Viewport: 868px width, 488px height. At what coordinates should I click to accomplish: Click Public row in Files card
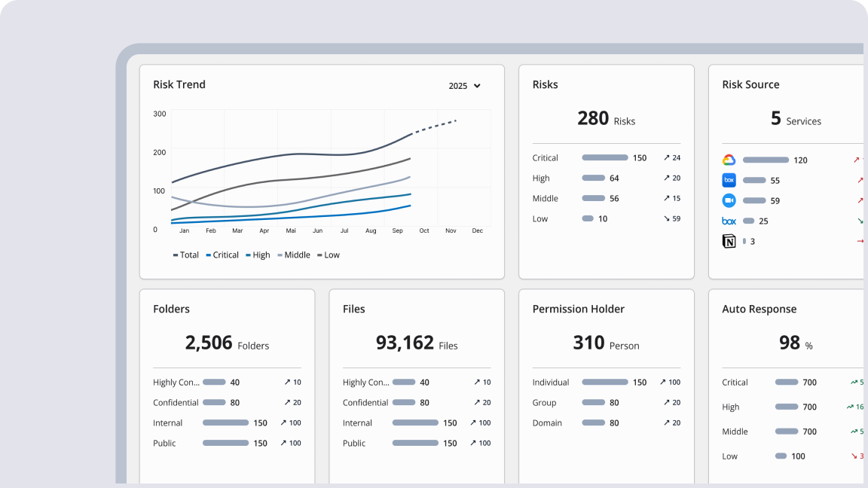pyautogui.click(x=417, y=443)
